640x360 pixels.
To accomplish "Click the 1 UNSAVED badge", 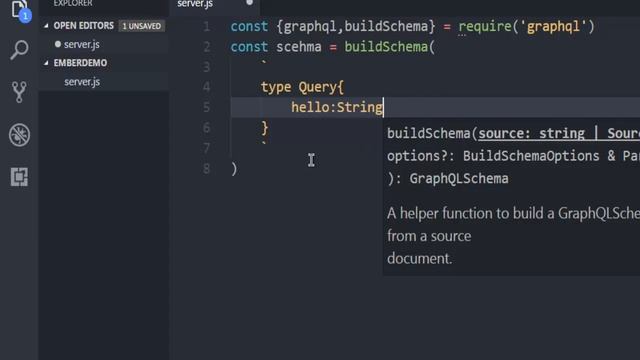I will tap(142, 26).
